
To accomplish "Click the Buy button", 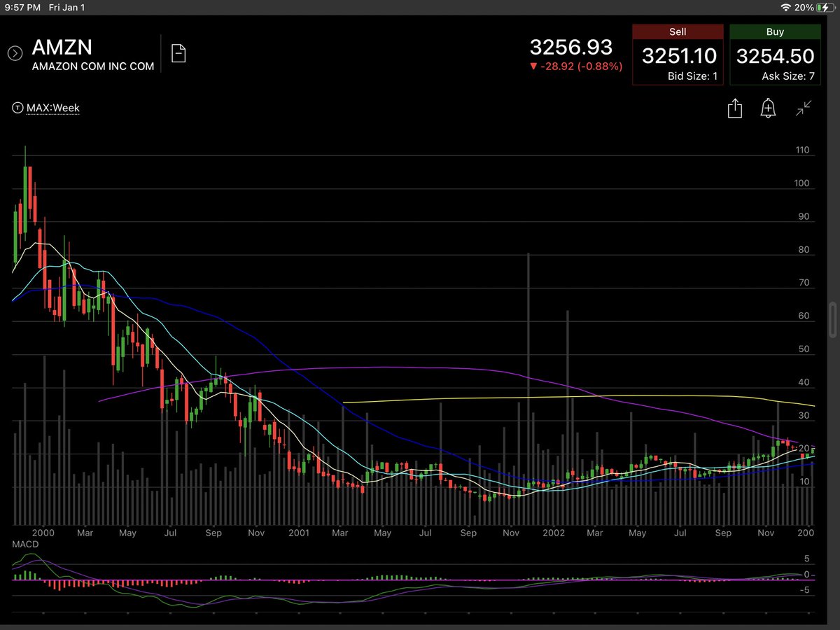I will point(775,52).
